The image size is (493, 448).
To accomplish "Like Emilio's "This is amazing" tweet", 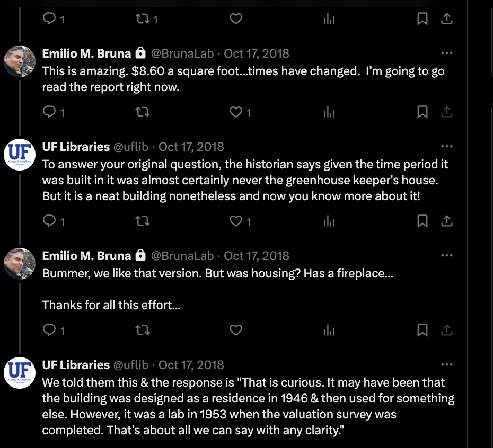I will (x=236, y=112).
